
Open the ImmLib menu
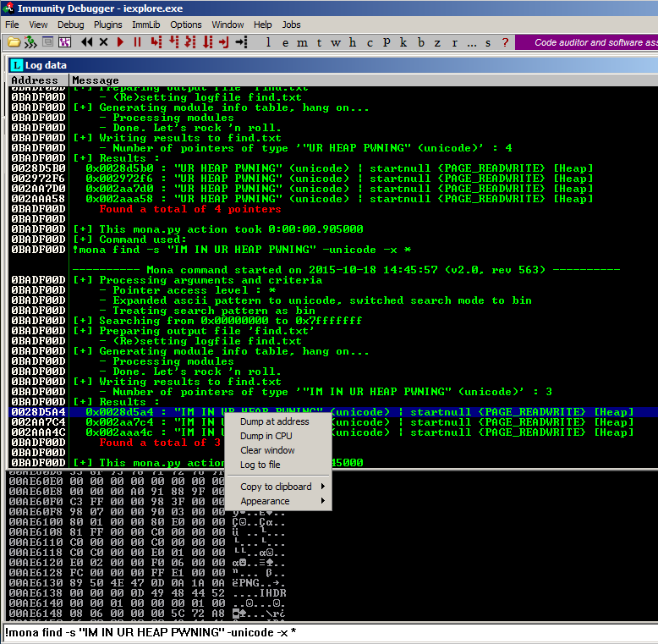point(146,25)
